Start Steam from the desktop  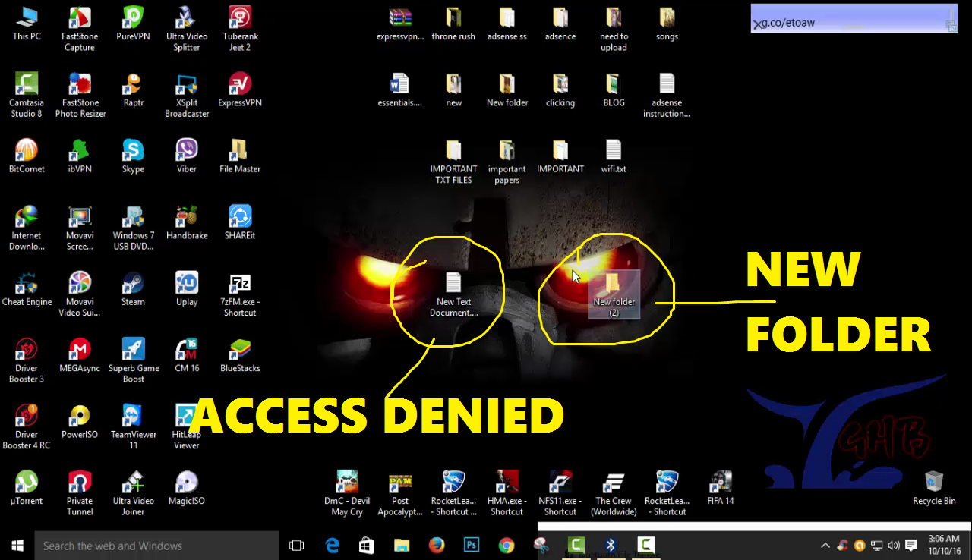tap(133, 285)
